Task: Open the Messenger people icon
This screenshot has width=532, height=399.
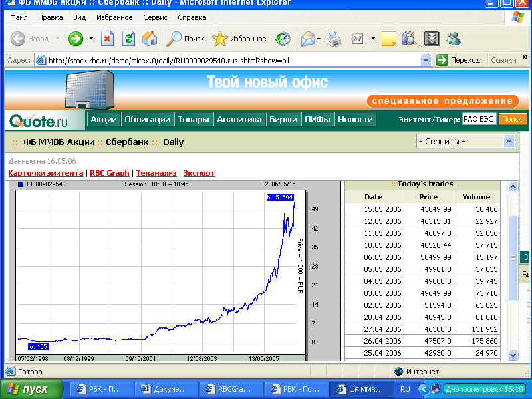Action: pyautogui.click(x=454, y=39)
